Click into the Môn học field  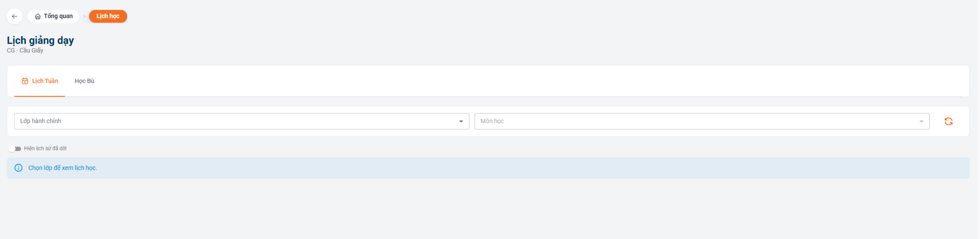tap(702, 121)
